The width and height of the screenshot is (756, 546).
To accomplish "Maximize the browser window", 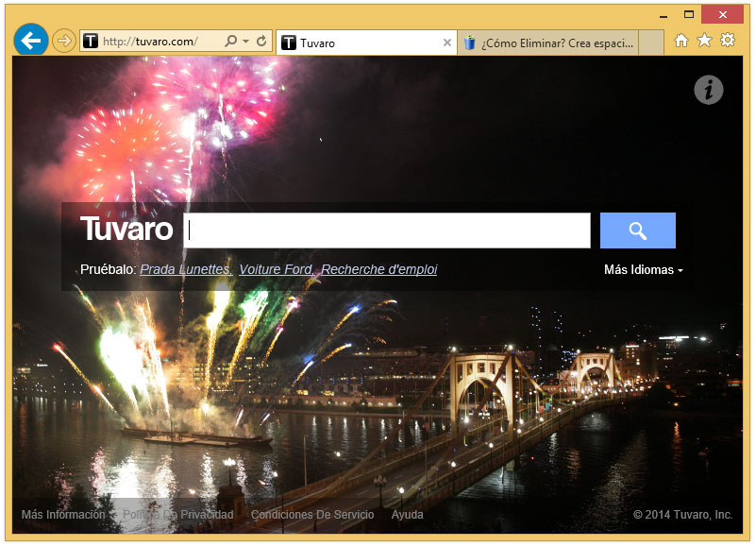I will (x=689, y=15).
